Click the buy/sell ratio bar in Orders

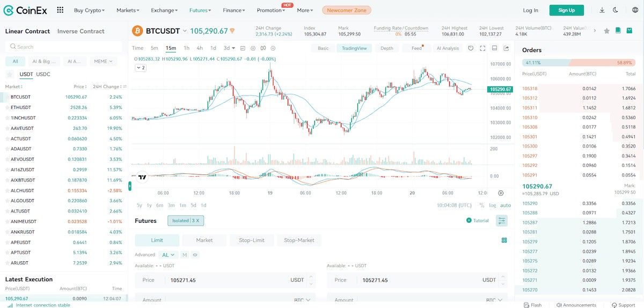point(579,62)
